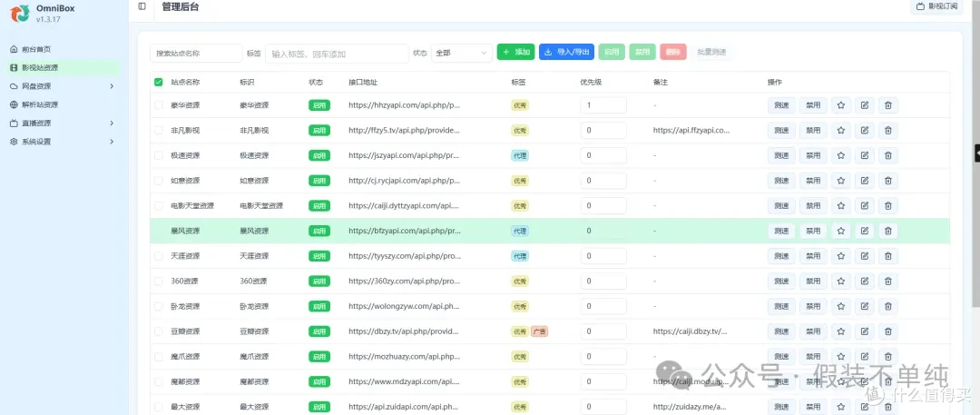Uncheck the select-all header checkbox
Screen dimensions: 980x415
pyautogui.click(x=158, y=82)
